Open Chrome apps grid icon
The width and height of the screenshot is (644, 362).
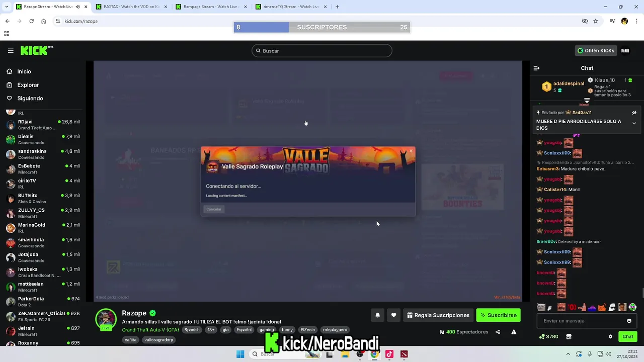click(7, 34)
